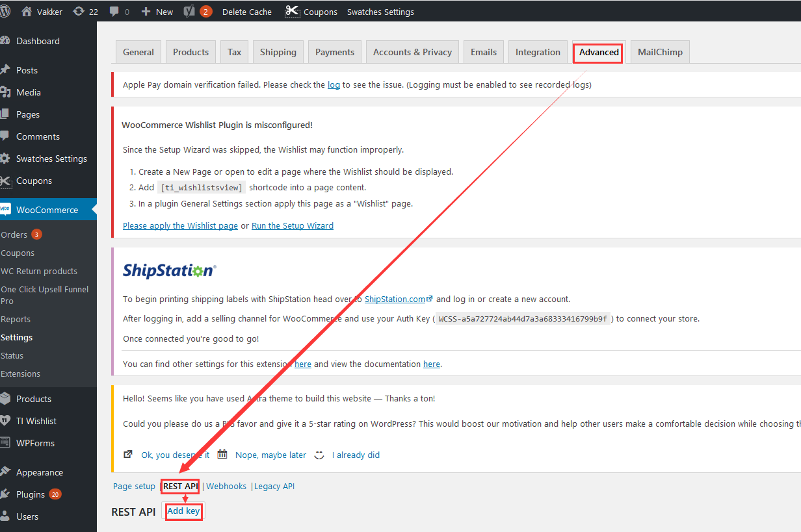Open the Emails tab

pos(484,52)
